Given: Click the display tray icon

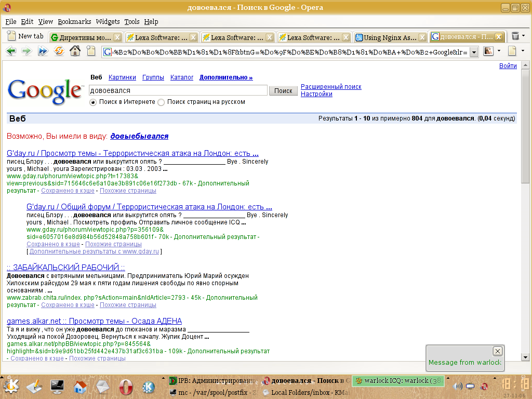Looking at the screenshot, I should coord(470,386).
